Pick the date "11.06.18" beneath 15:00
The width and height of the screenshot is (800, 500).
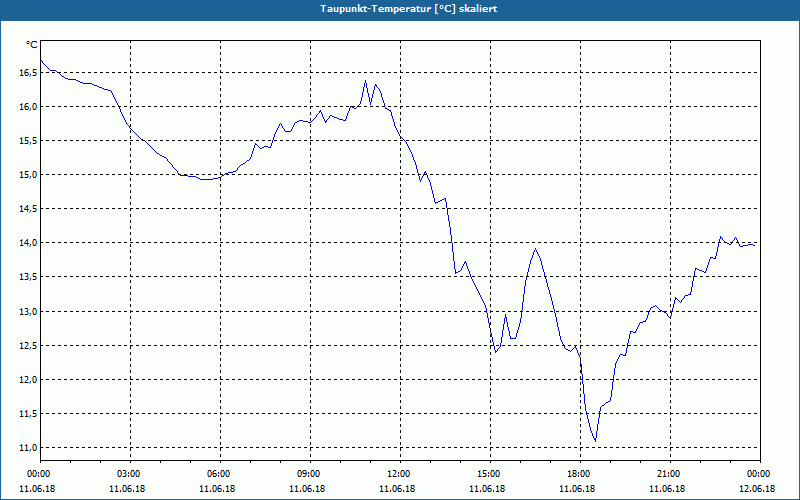[487, 489]
